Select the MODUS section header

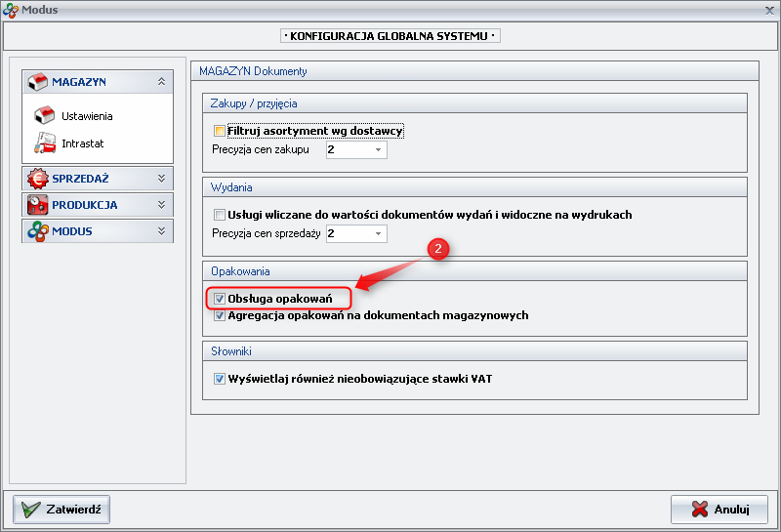point(98,231)
